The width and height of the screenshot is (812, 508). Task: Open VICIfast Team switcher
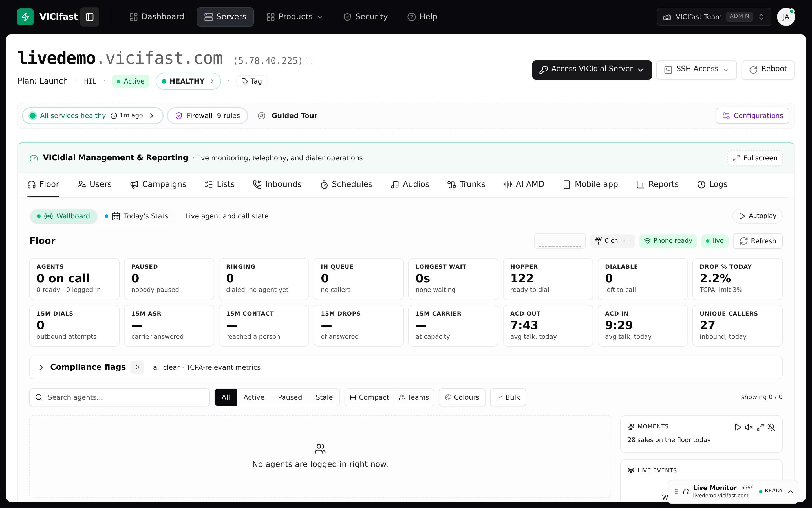(714, 17)
